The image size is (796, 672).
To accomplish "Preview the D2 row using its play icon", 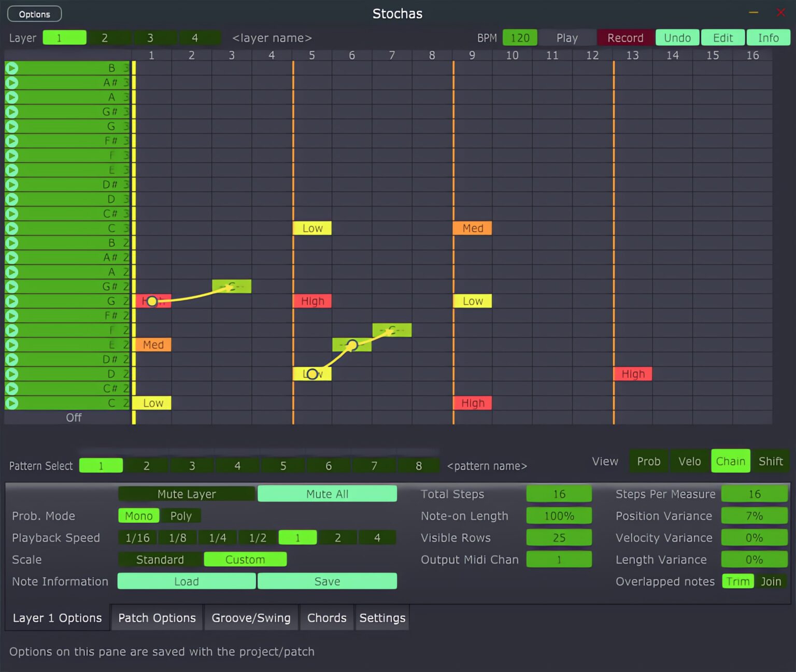I will pyautogui.click(x=11, y=374).
